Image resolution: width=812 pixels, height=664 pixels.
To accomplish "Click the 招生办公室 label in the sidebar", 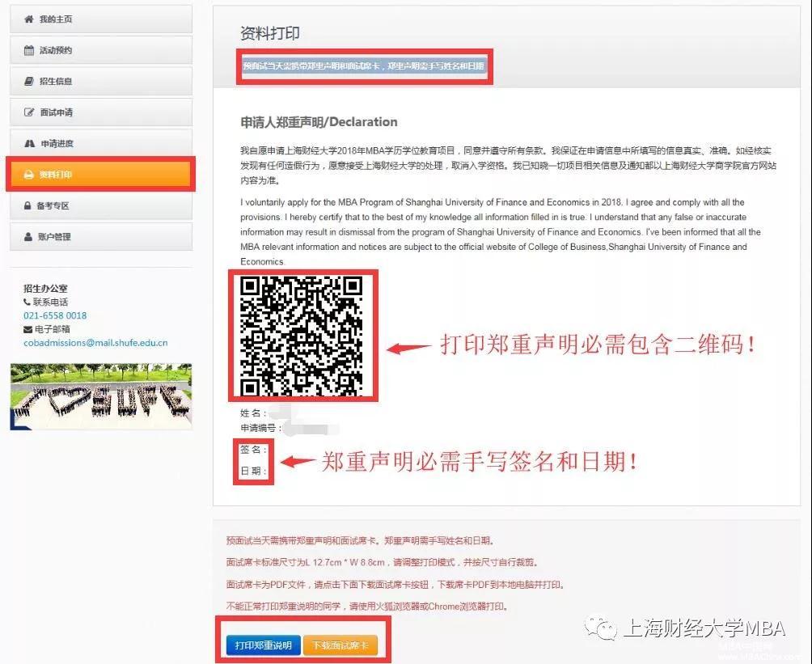I will point(45,289).
